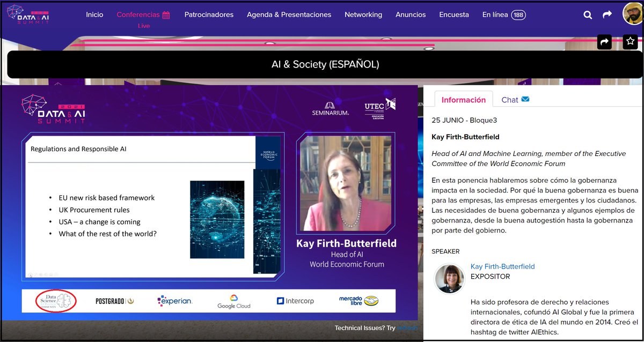The height and width of the screenshot is (342, 644).
Task: Open the Networking menu item
Action: click(x=363, y=15)
